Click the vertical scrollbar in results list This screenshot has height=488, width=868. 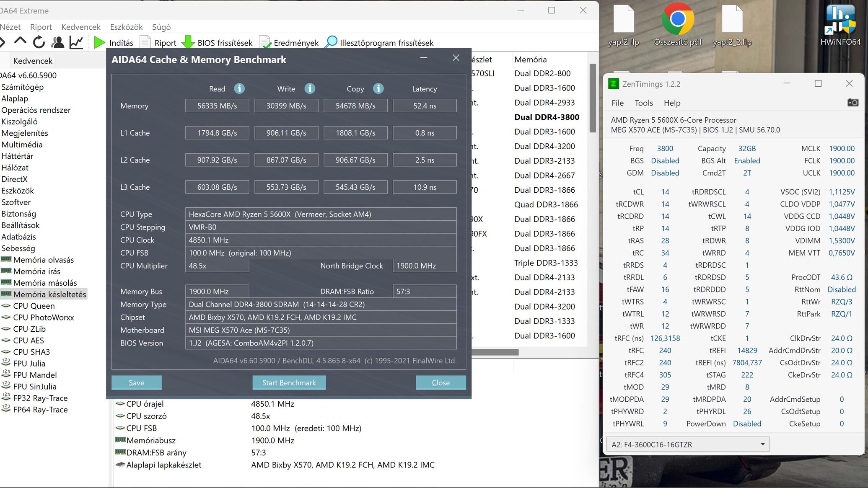pyautogui.click(x=593, y=98)
